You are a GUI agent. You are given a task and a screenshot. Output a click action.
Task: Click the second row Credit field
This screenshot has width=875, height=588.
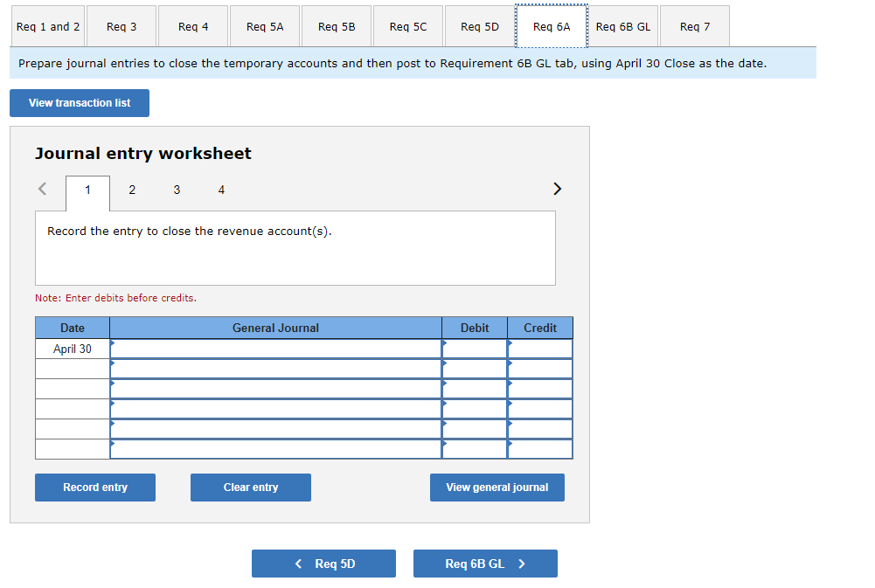540,369
